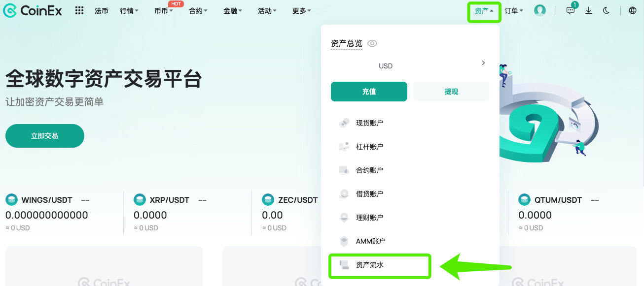Click the 充值 button
644x286 pixels.
(x=369, y=92)
